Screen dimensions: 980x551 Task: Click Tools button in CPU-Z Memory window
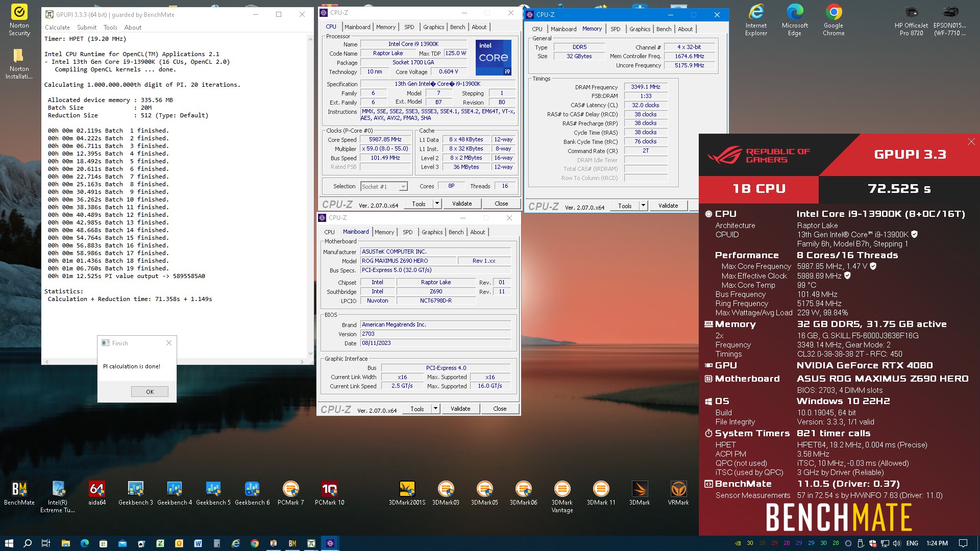(x=625, y=206)
